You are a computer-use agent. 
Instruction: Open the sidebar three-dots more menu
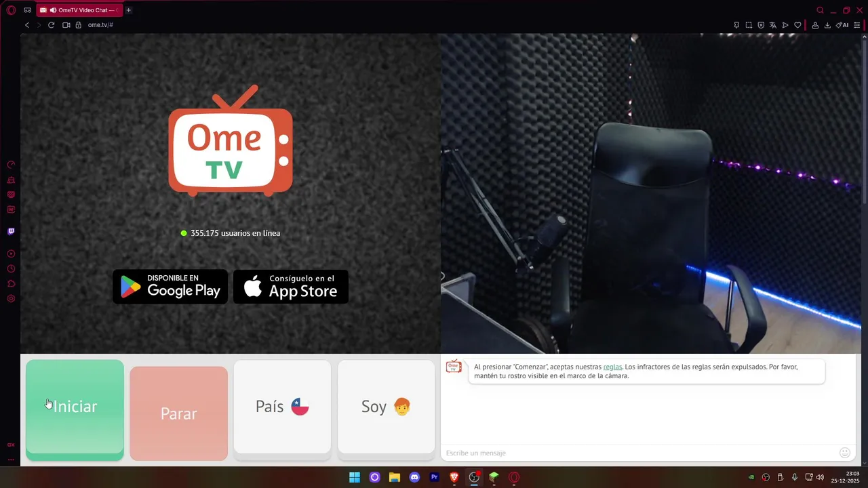(11, 460)
